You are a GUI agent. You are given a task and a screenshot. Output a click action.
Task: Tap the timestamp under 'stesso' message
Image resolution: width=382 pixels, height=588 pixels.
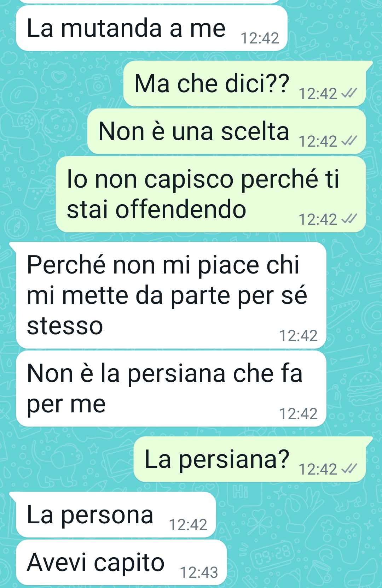click(299, 336)
